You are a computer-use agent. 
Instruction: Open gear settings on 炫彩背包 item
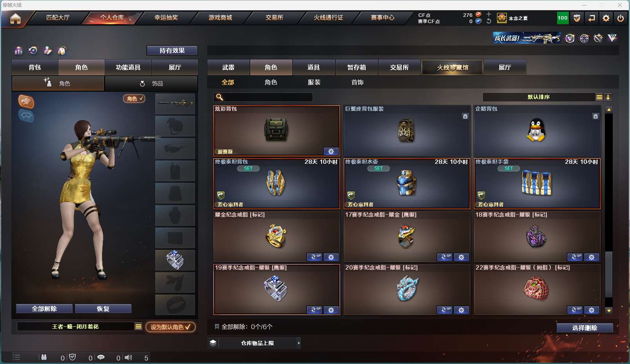331,152
